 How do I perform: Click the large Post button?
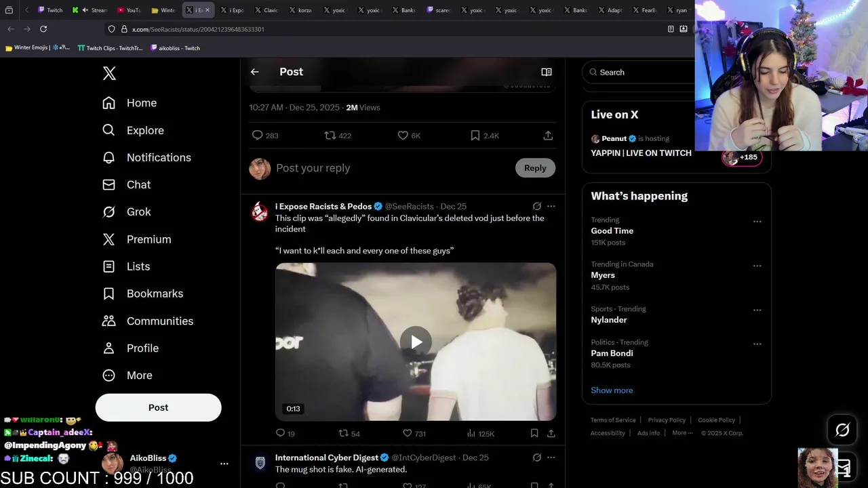(158, 407)
